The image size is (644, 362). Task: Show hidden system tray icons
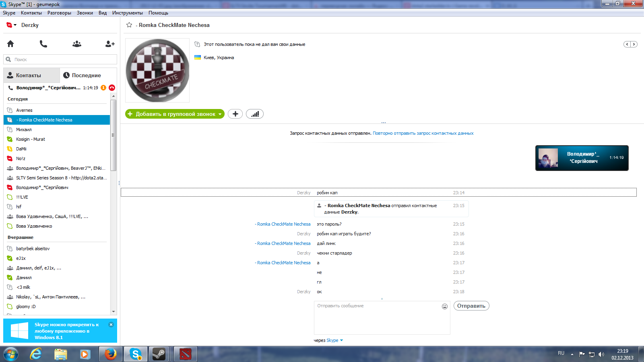pyautogui.click(x=572, y=354)
